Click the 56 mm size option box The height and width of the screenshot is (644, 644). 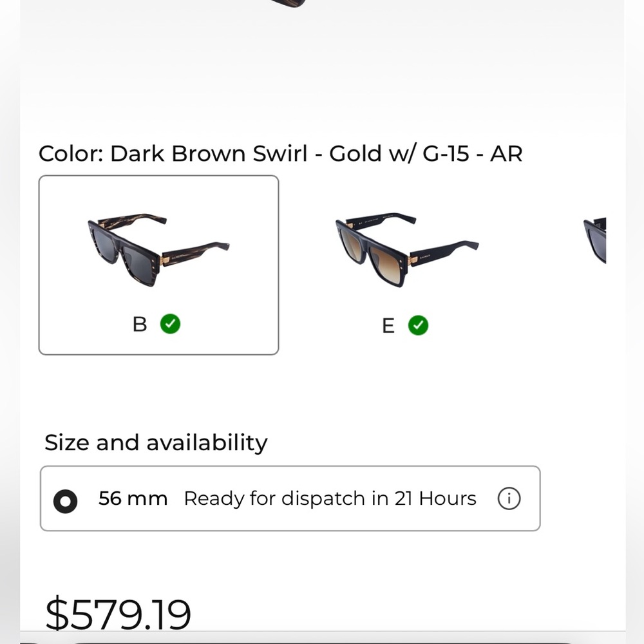(x=290, y=498)
